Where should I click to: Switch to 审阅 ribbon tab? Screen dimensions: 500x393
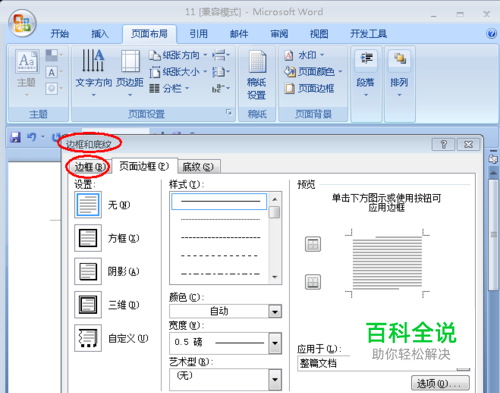click(x=279, y=34)
